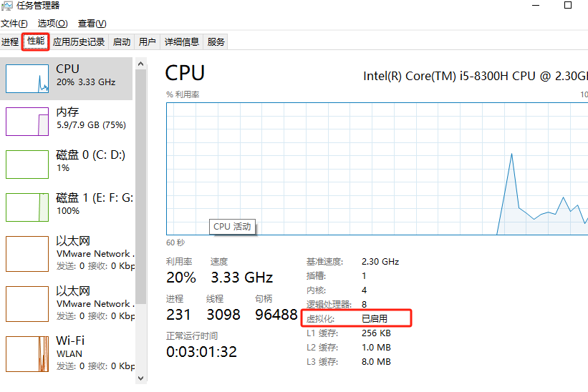Click the 0:03:01:32 uptime value

(x=201, y=351)
